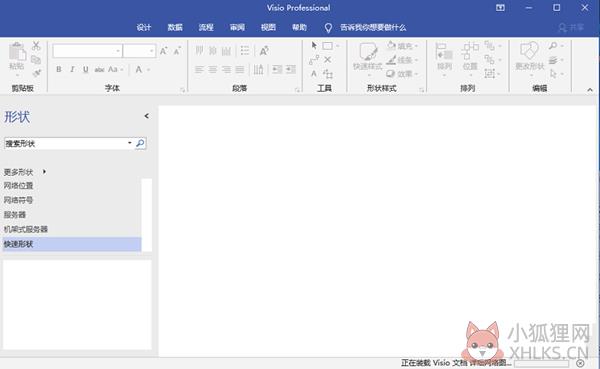Open the font color A dropdown arrow
Viewport: 600px width, 369px height.
pos(148,70)
